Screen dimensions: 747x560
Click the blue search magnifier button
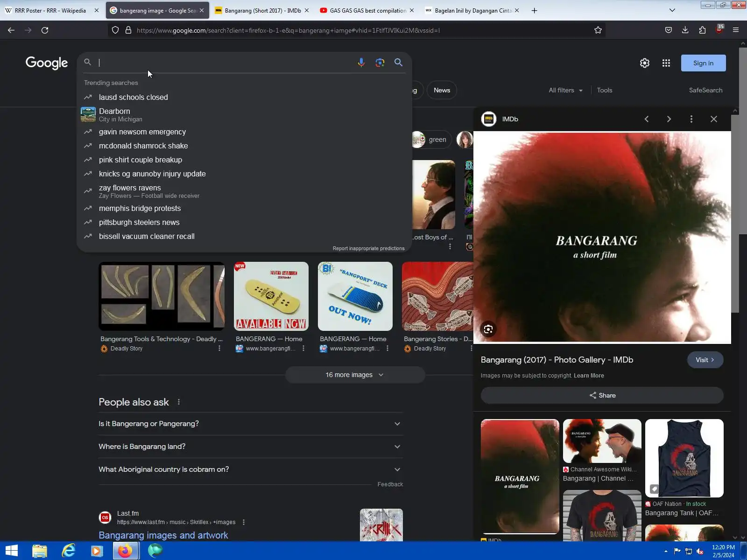pyautogui.click(x=398, y=63)
